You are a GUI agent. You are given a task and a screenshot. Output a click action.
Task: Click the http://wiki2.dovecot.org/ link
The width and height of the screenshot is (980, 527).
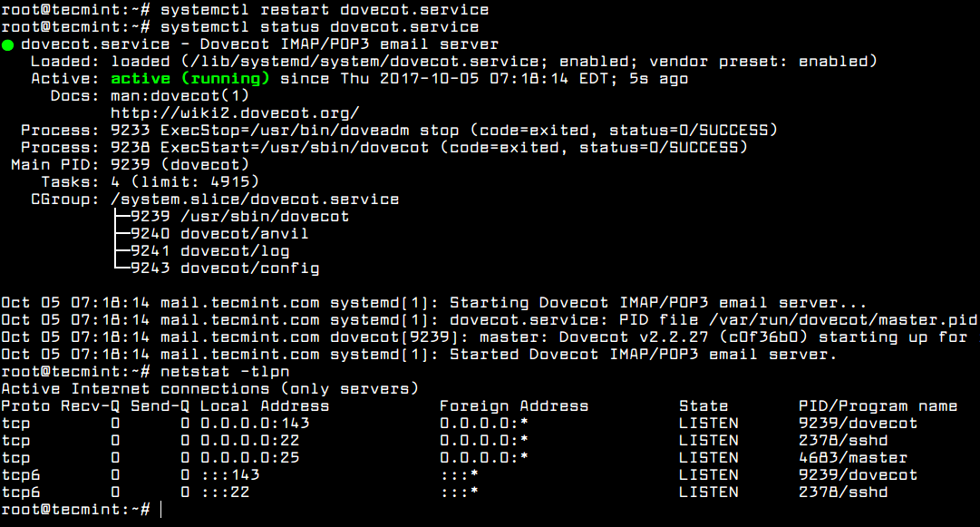[x=235, y=113]
